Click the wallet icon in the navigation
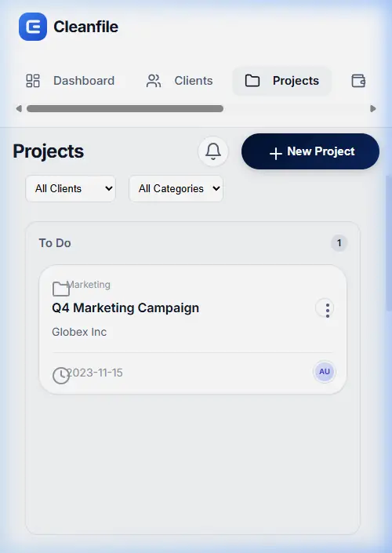The width and height of the screenshot is (392, 553). [358, 81]
